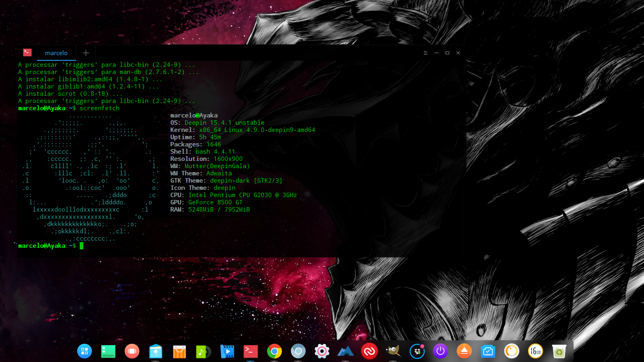Add a new terminal tab with plus

tap(86, 53)
